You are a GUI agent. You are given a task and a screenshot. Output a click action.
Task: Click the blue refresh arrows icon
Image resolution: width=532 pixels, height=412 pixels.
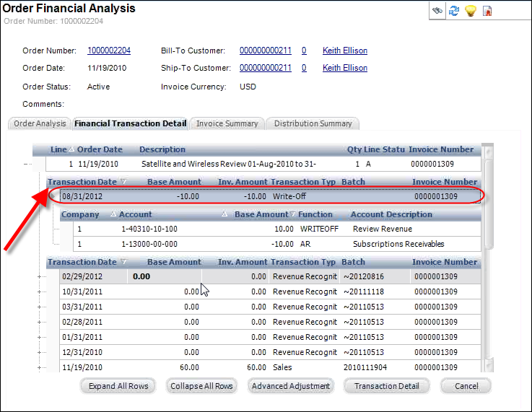tap(454, 11)
